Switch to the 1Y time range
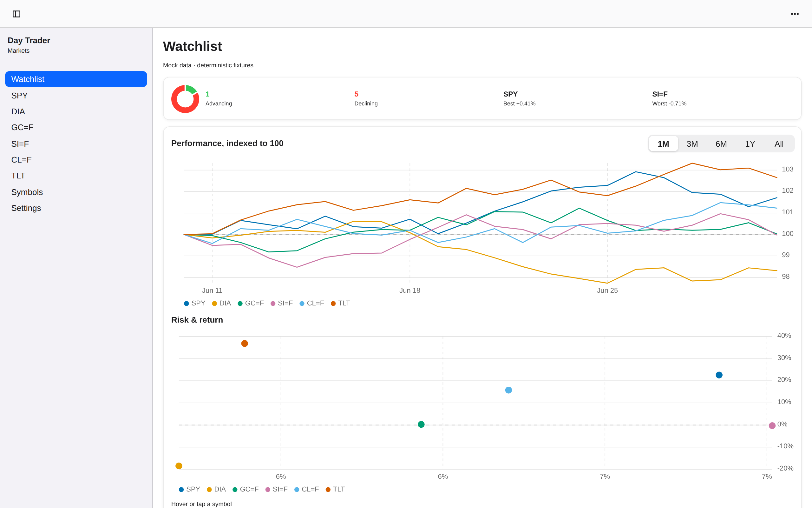The width and height of the screenshot is (812, 508). coord(750,144)
